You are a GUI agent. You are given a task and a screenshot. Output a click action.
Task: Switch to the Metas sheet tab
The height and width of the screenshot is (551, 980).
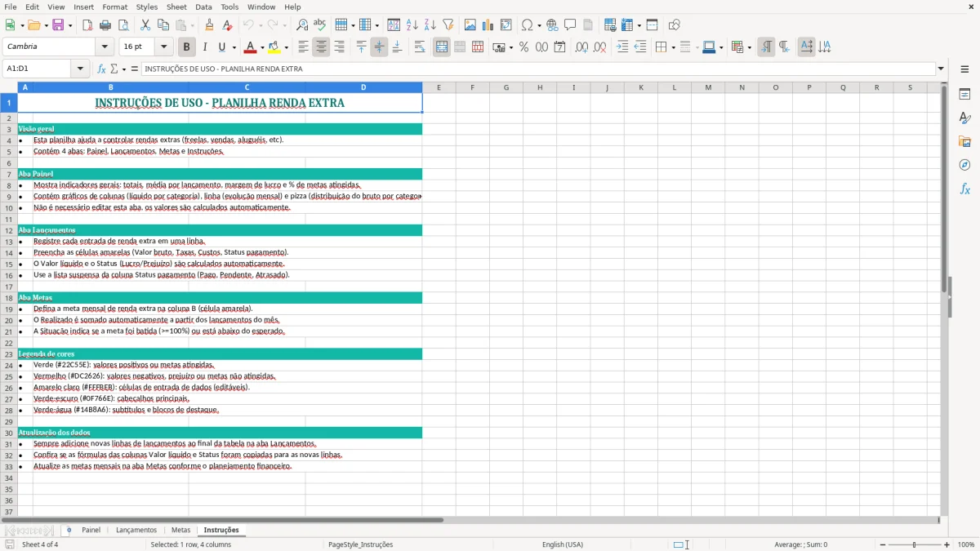[180, 530]
